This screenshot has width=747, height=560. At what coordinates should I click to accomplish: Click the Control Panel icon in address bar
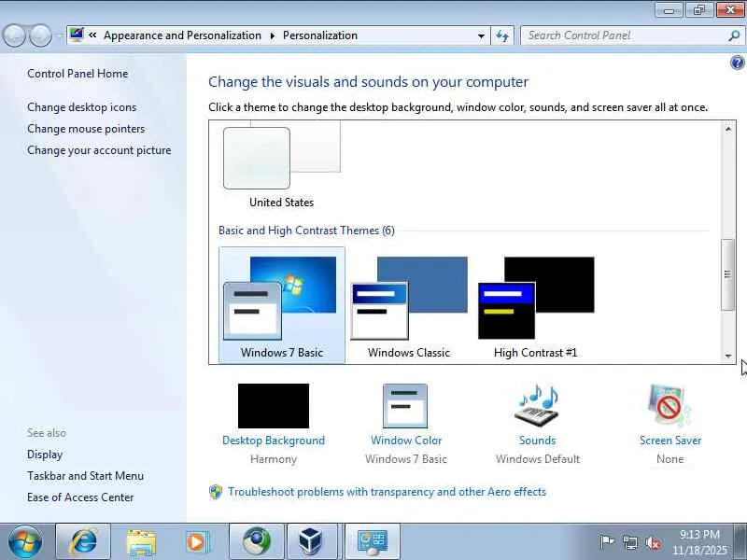pos(77,35)
